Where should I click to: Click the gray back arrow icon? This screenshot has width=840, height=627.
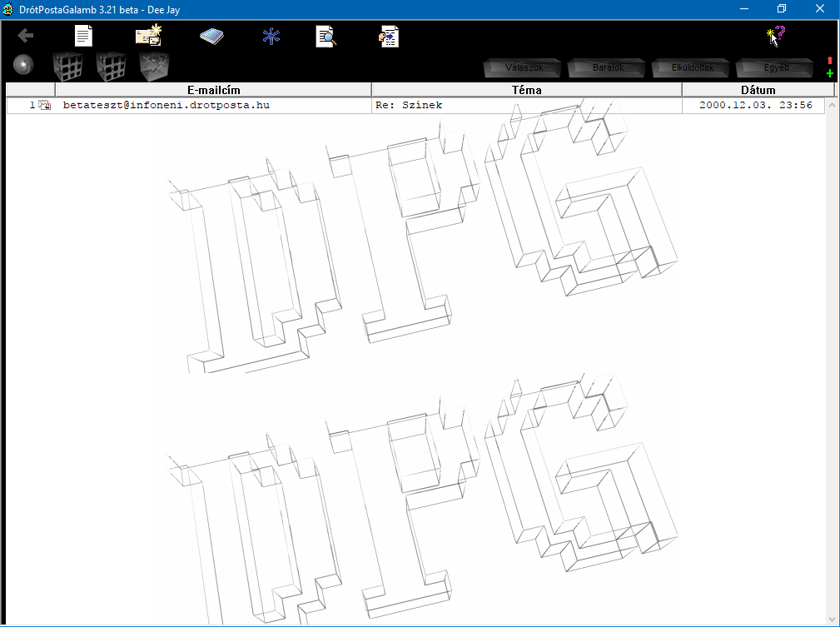pyautogui.click(x=26, y=36)
